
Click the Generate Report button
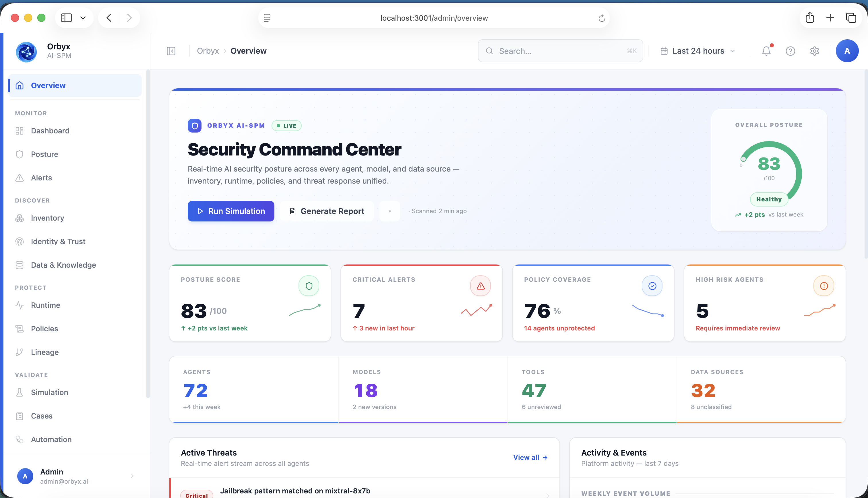click(x=327, y=211)
